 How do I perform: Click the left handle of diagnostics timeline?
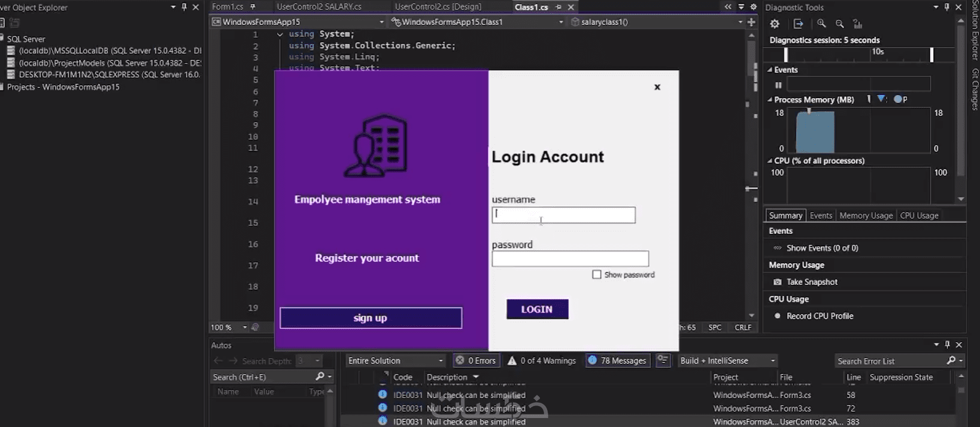(x=786, y=54)
